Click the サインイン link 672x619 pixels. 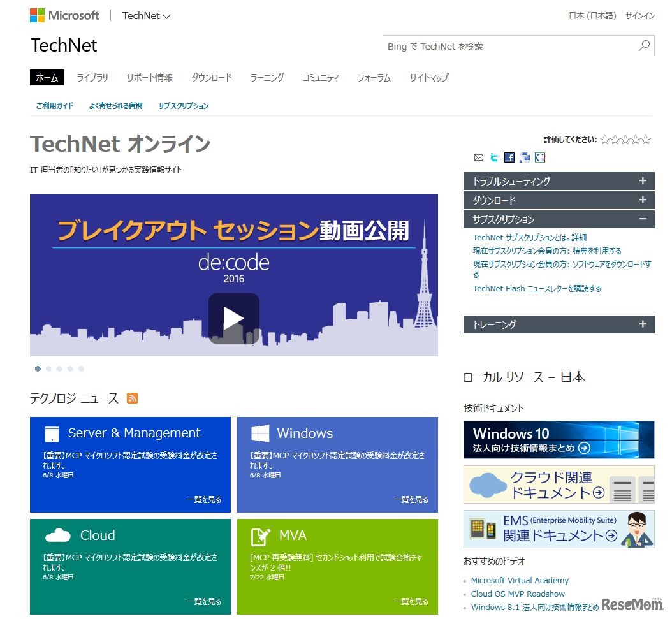pos(639,15)
